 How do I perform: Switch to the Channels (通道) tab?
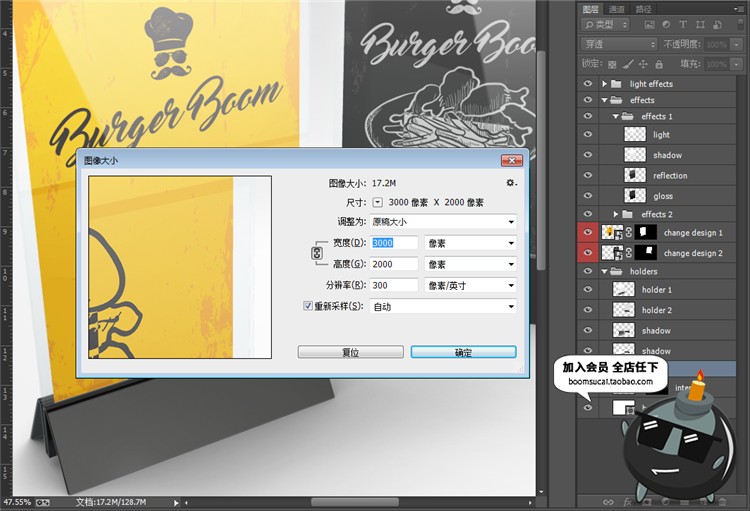click(x=617, y=9)
